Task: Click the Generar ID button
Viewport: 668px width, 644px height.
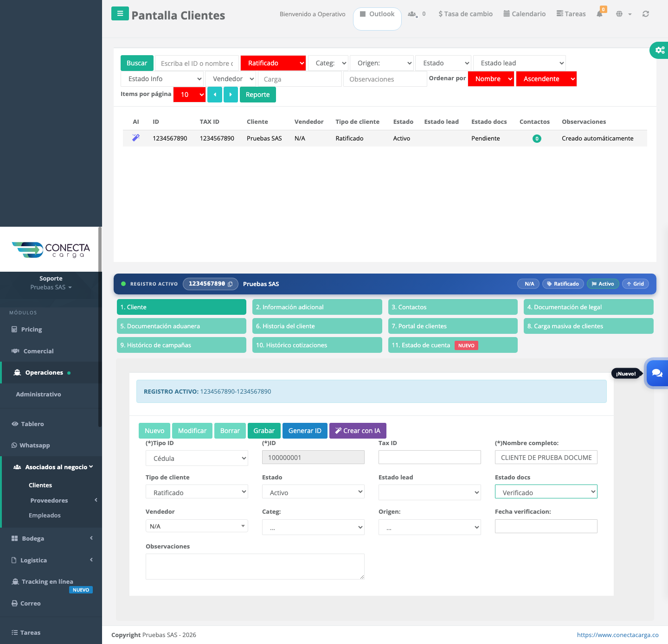Action: [x=305, y=431]
